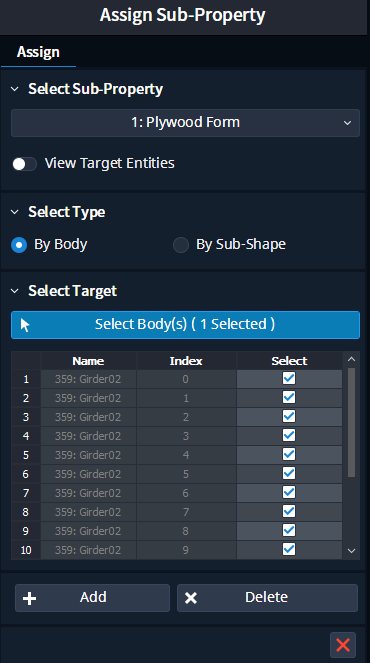Click Index cell showing value 0

pos(186,379)
